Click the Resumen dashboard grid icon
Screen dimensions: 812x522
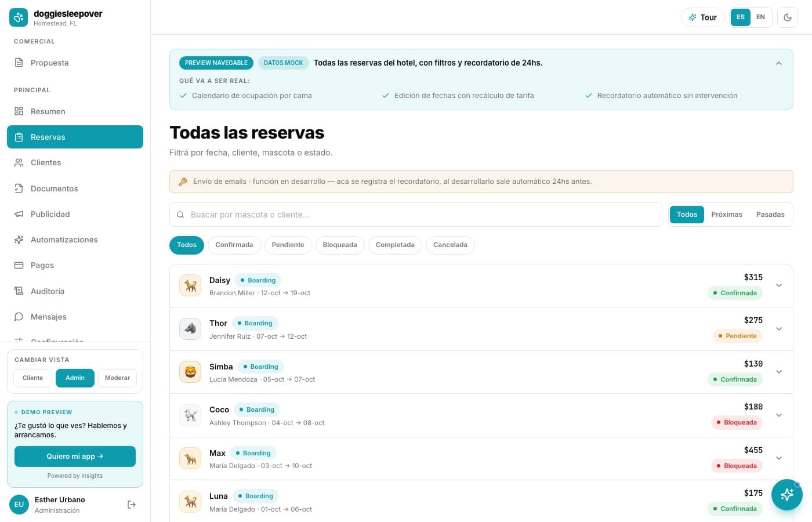click(x=19, y=111)
